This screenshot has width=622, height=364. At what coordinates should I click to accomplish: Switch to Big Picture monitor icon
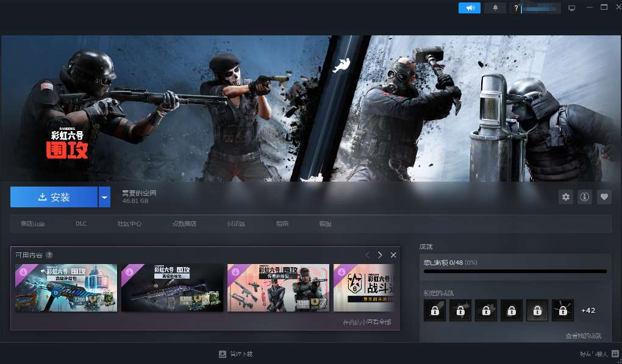[571, 8]
